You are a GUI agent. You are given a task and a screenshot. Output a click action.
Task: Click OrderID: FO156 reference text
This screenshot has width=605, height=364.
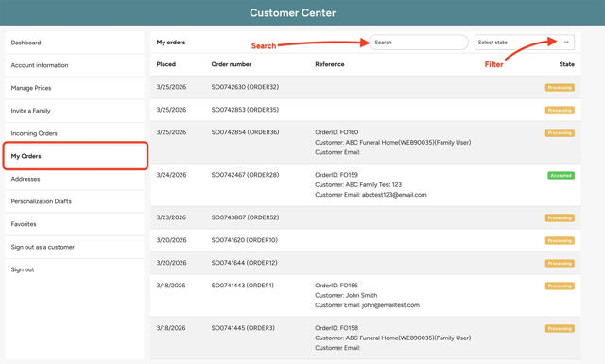[337, 286]
